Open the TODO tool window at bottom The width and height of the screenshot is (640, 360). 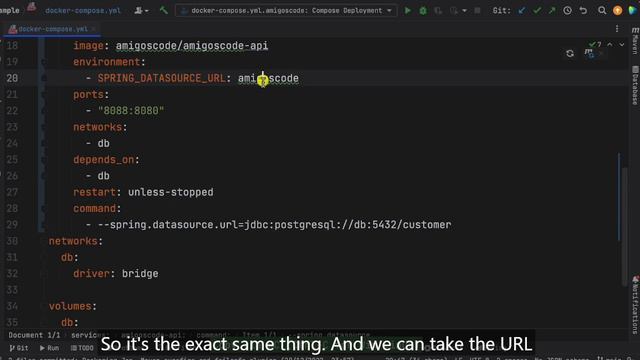[x=82, y=348]
